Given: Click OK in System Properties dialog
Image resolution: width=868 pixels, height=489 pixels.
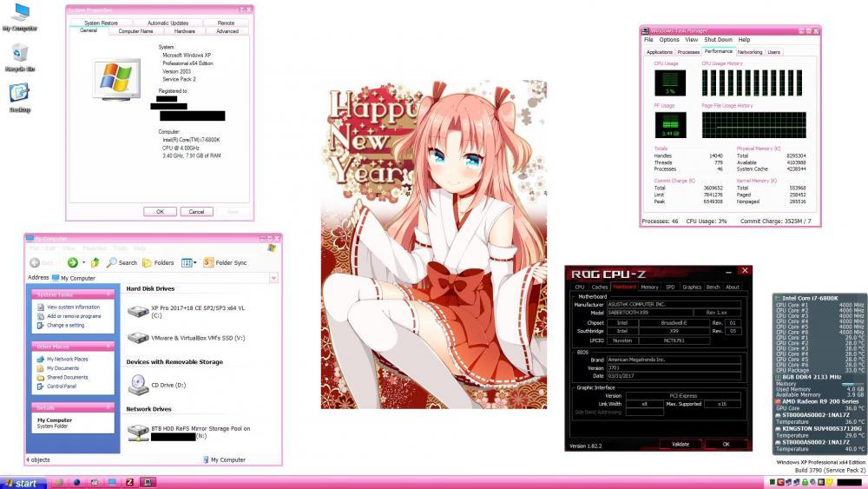Looking at the screenshot, I should tap(160, 212).
